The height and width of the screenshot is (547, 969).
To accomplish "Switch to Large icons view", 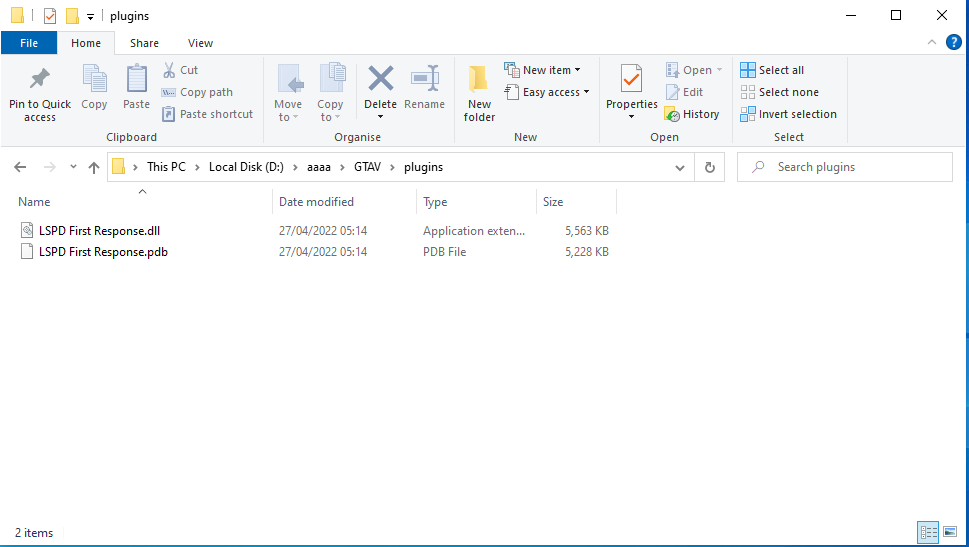I will [x=950, y=532].
